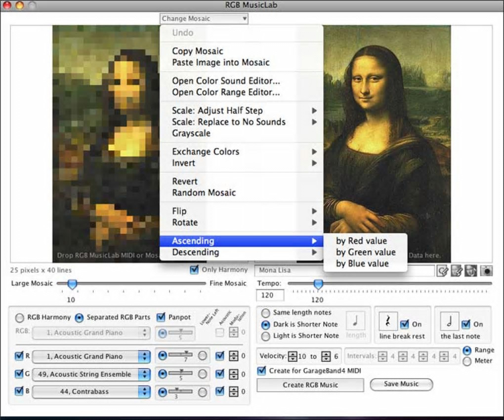Screen dimensions: 504x420
Task: Click the upper Velocity stepper showing 6
Action: (326, 356)
